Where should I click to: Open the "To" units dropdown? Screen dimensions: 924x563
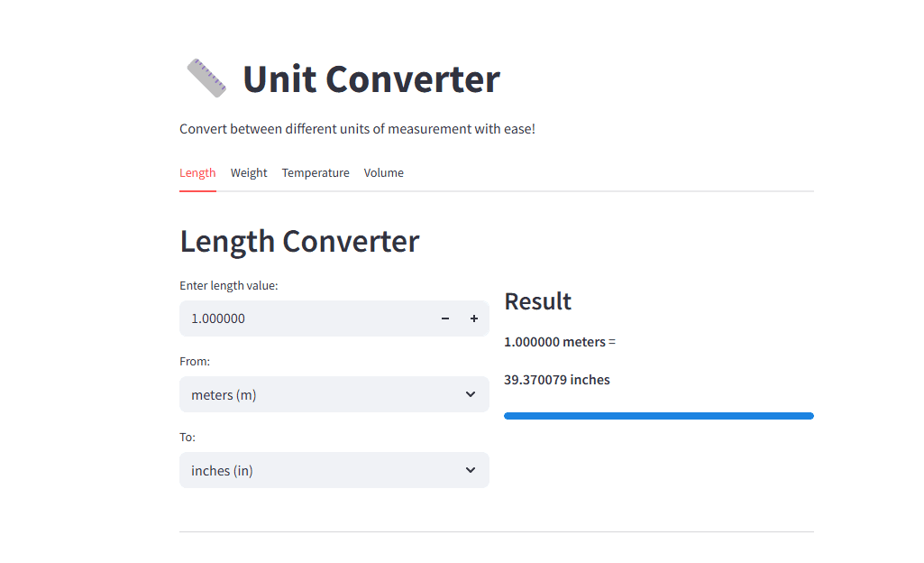pos(334,470)
